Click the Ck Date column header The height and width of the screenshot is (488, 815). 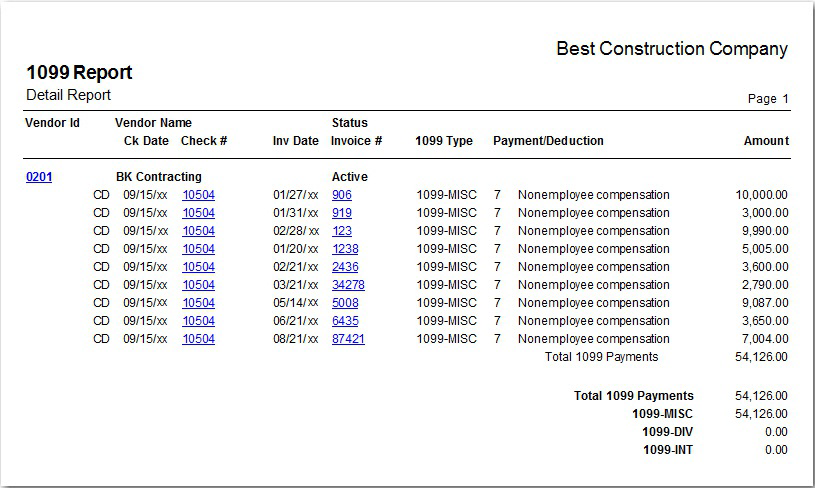[x=146, y=141]
